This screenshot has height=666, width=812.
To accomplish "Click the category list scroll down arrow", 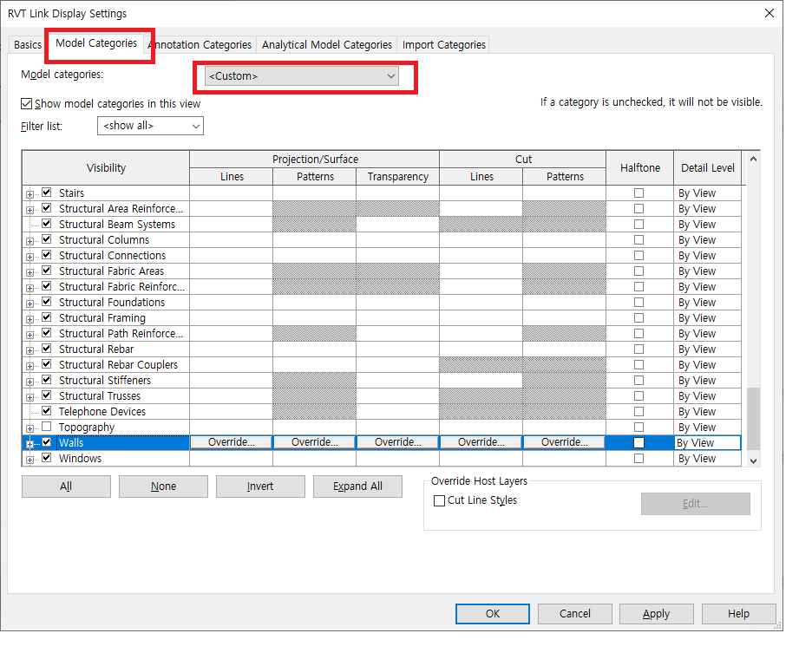I will [x=754, y=460].
